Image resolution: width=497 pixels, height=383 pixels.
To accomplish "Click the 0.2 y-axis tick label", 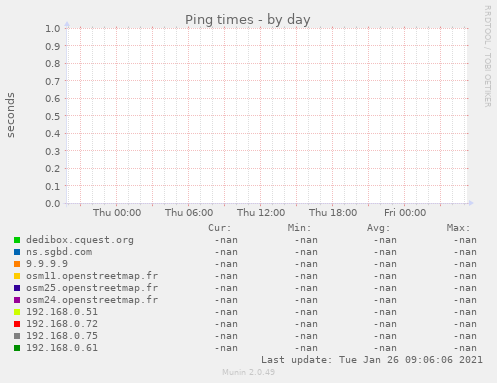I will (x=53, y=169).
